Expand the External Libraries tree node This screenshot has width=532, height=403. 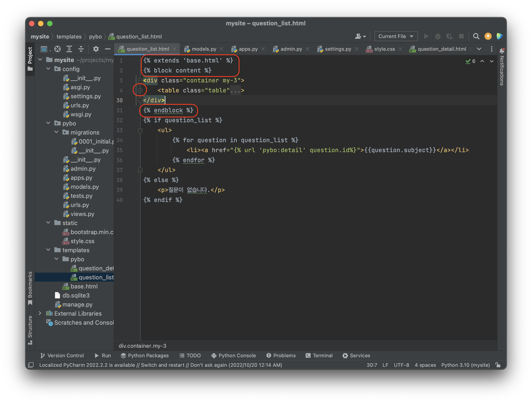coord(40,313)
